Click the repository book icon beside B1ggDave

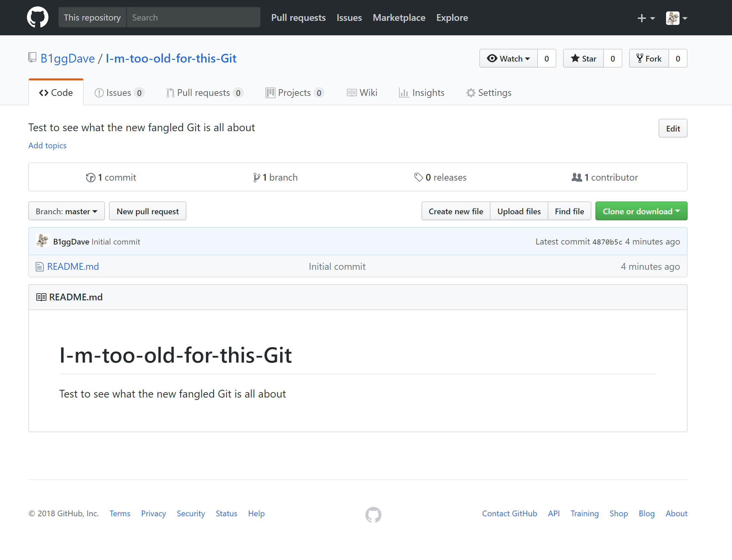click(32, 58)
